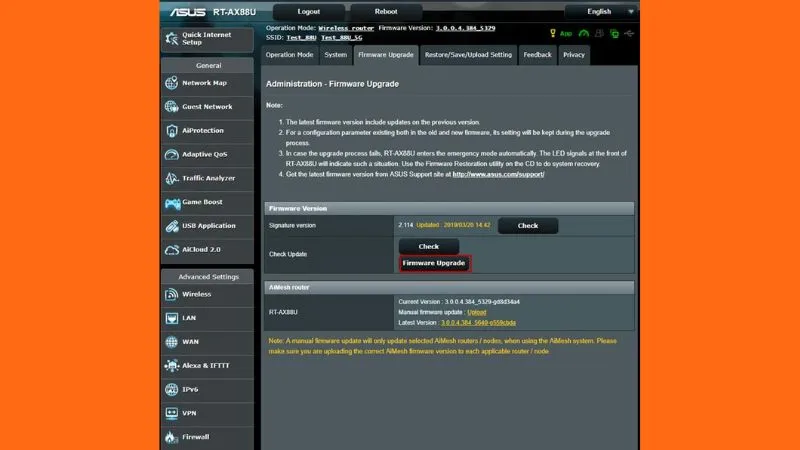Screen dimensions: 800x450
Task: Open Guest Network settings
Action: click(207, 107)
